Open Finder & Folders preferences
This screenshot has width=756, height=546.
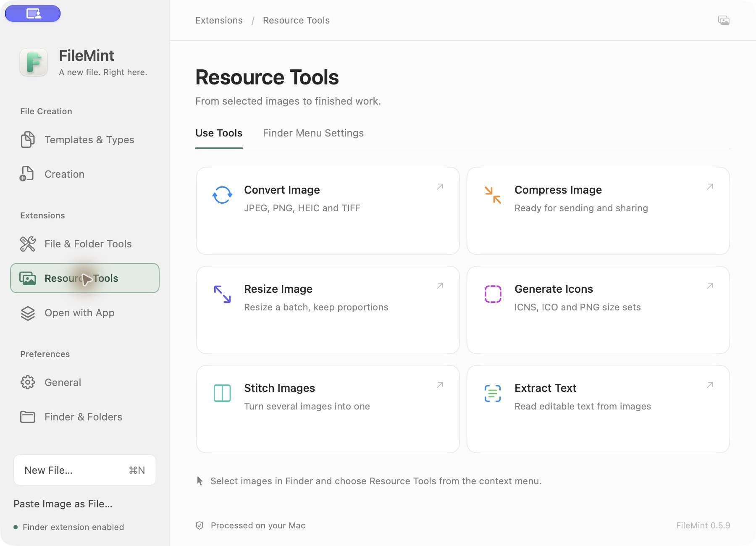pos(85,417)
